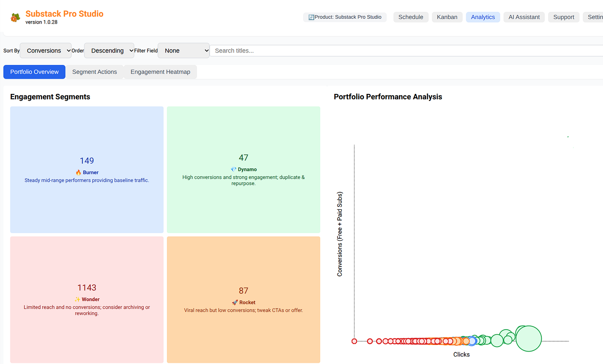Viewport: 603px width, 364px height.
Task: Select the blue Burner segment card
Action: coord(87,170)
